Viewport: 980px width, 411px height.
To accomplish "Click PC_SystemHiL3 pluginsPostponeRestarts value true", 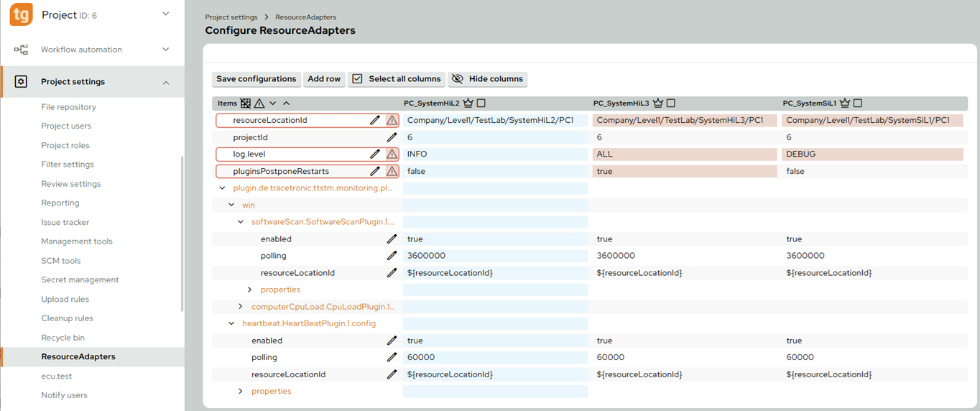I will coord(684,171).
